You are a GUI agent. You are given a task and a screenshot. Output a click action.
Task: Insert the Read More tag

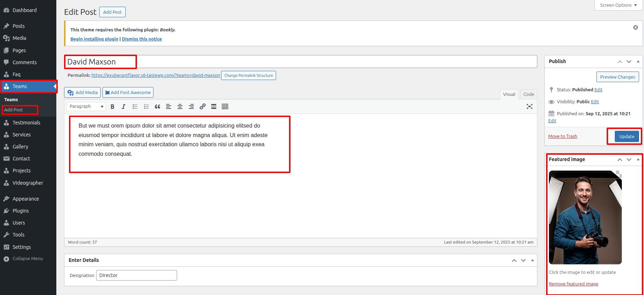pyautogui.click(x=214, y=106)
